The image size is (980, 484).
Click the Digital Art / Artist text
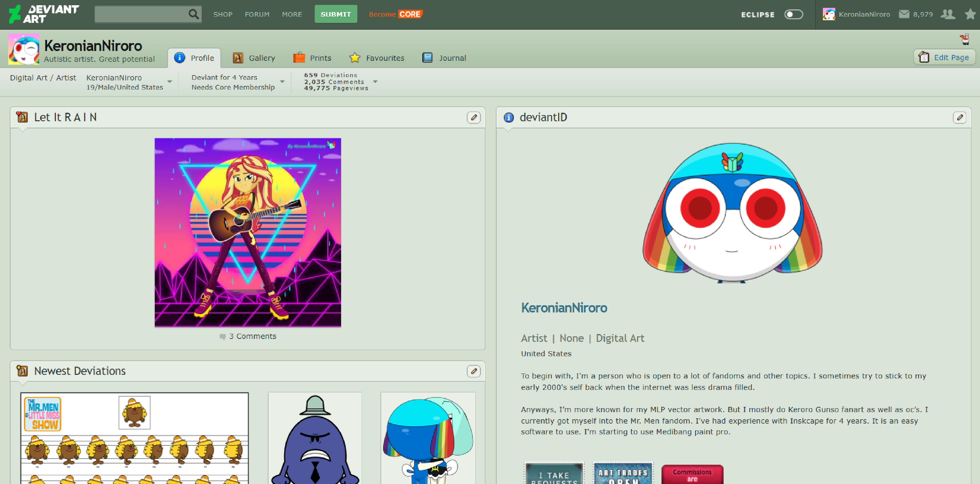click(43, 78)
